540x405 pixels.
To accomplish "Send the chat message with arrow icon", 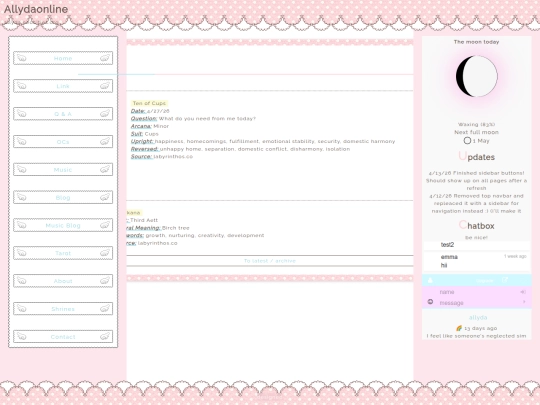I will pyautogui.click(x=524, y=302).
